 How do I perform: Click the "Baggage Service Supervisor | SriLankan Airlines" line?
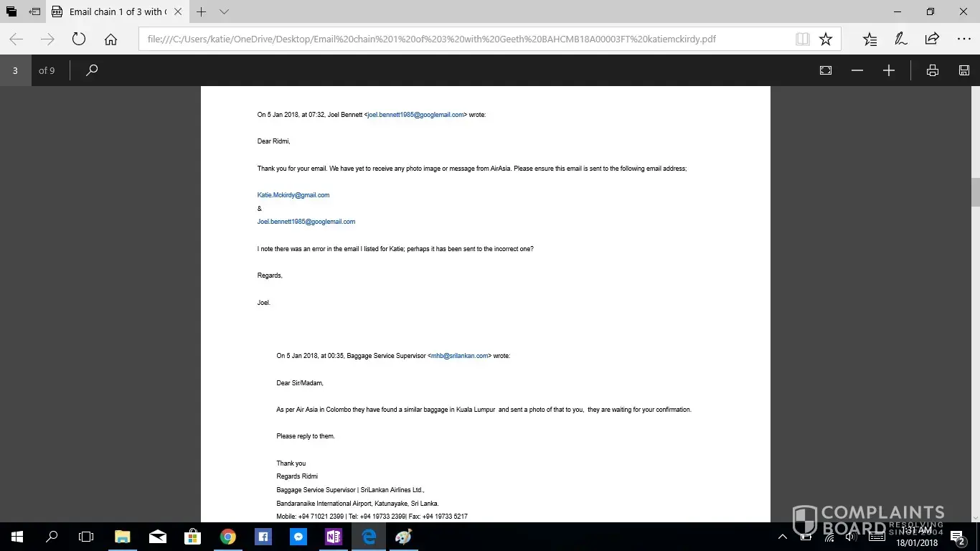(351, 490)
